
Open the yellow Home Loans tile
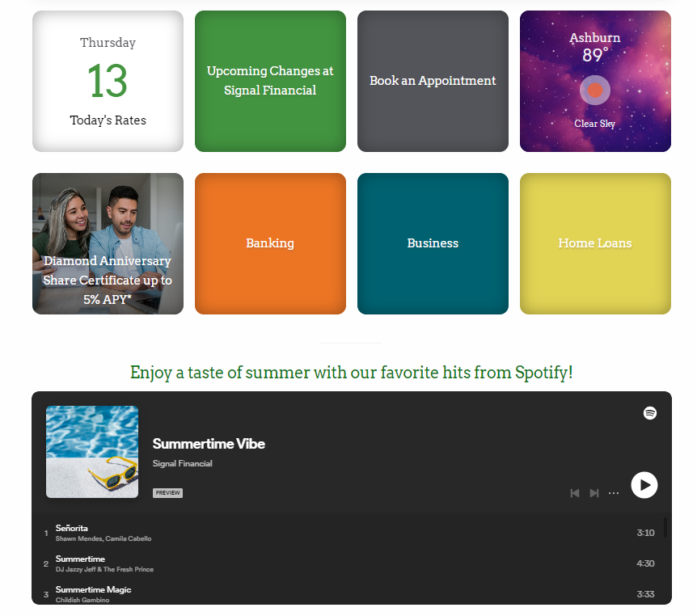595,243
